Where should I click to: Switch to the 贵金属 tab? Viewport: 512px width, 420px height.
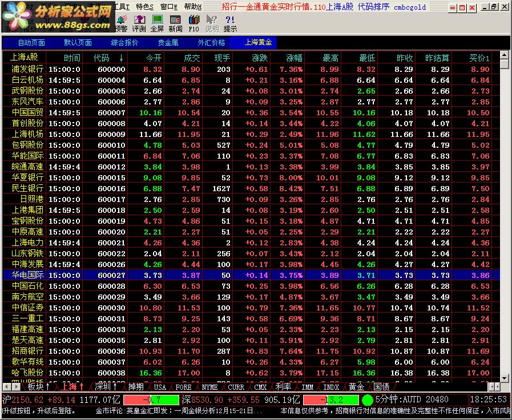coord(168,43)
